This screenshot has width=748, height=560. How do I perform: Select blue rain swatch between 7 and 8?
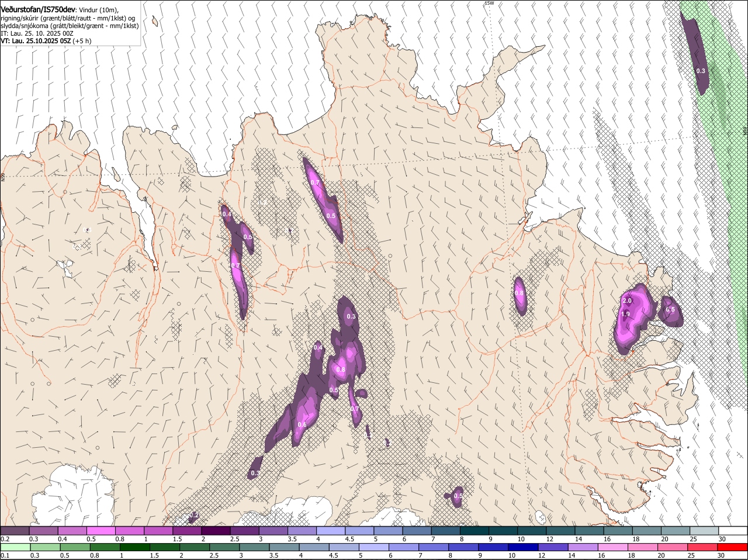[x=434, y=547]
